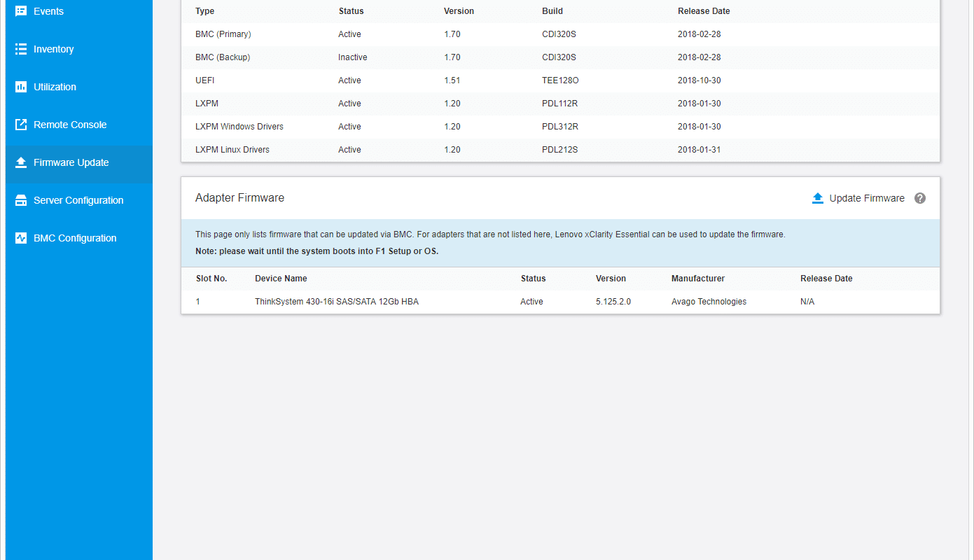This screenshot has height=560, width=974.
Task: Launch Remote Console from sidebar
Action: [x=78, y=125]
